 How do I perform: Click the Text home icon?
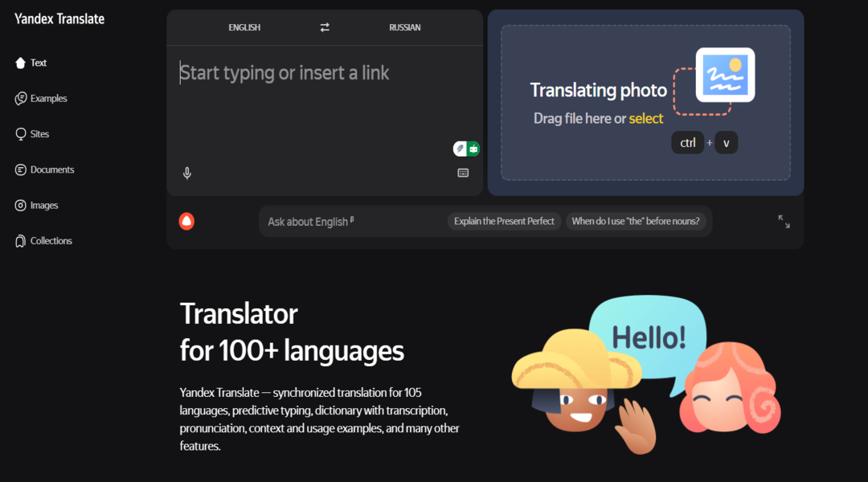tap(20, 63)
